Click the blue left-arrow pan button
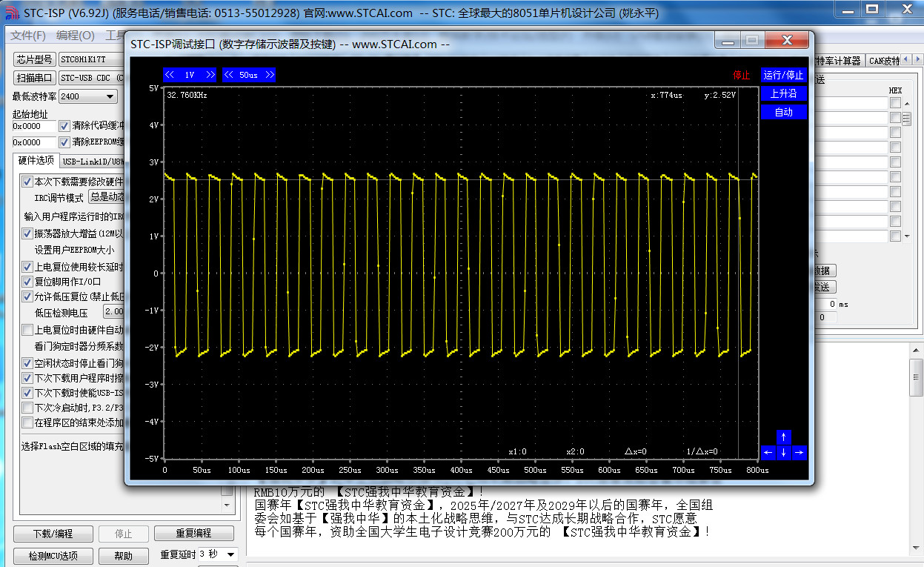 coord(768,452)
